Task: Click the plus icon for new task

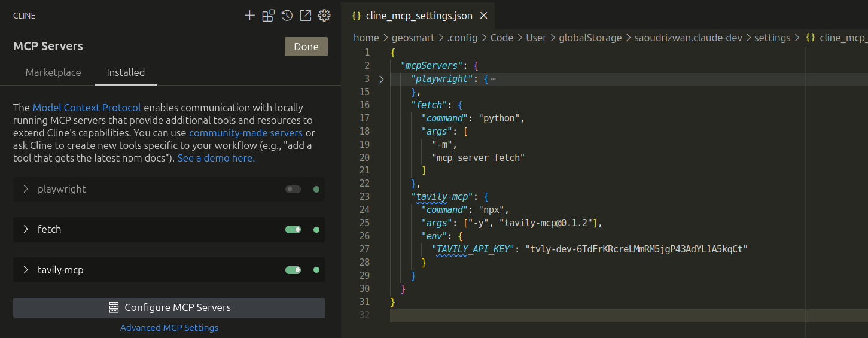Action: [249, 16]
